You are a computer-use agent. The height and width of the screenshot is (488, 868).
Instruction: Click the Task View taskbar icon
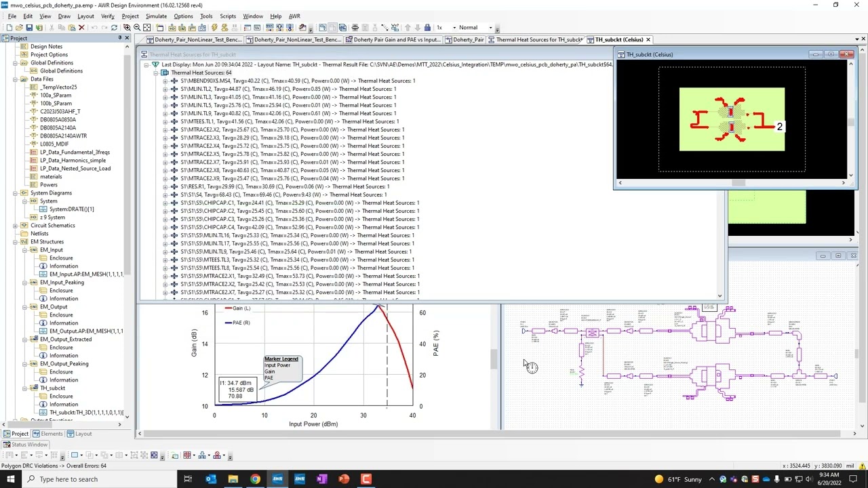click(188, 479)
